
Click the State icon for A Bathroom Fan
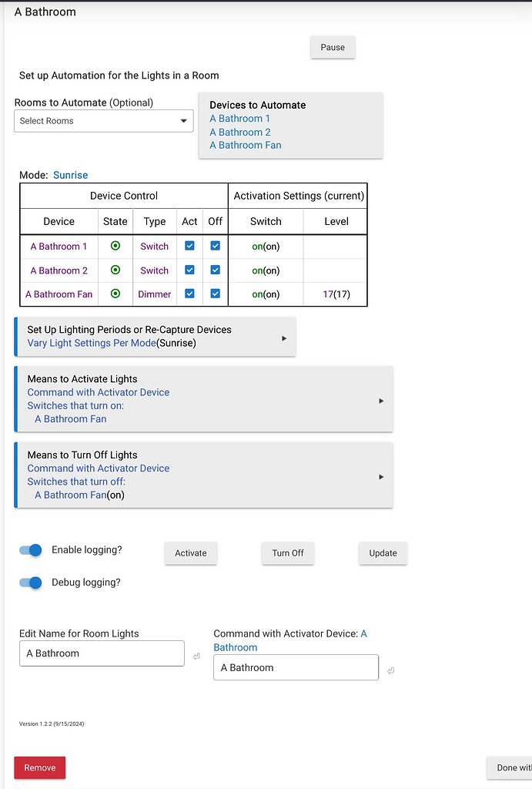pyautogui.click(x=115, y=294)
